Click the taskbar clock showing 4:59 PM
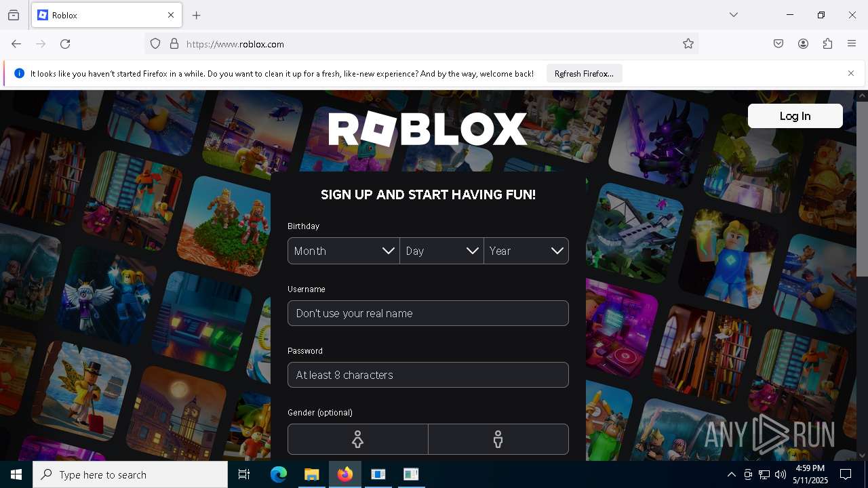 click(x=810, y=474)
